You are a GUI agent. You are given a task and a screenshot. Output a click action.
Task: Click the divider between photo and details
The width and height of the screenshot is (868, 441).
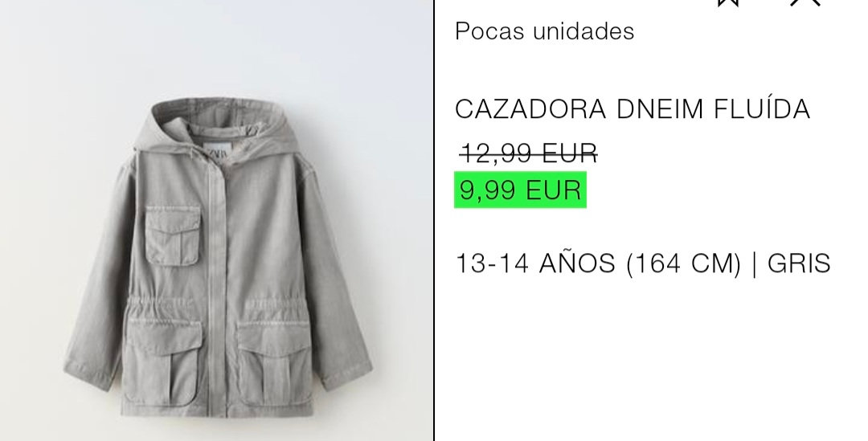point(434,220)
